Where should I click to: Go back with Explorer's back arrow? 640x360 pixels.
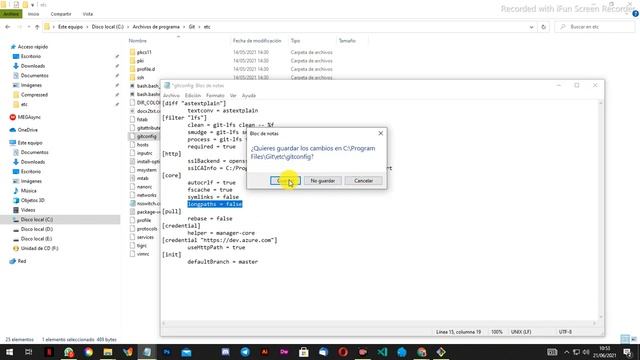click(x=8, y=27)
